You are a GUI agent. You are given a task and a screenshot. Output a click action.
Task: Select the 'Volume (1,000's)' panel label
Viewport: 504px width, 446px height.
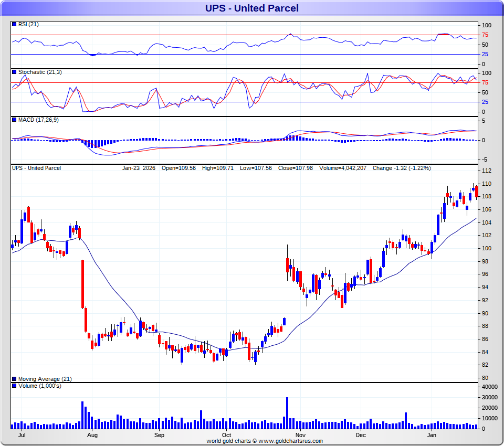[40, 386]
